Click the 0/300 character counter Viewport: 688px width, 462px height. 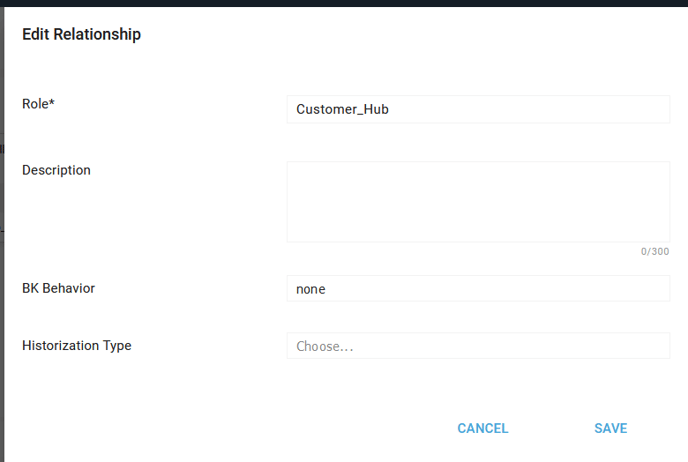(x=655, y=251)
